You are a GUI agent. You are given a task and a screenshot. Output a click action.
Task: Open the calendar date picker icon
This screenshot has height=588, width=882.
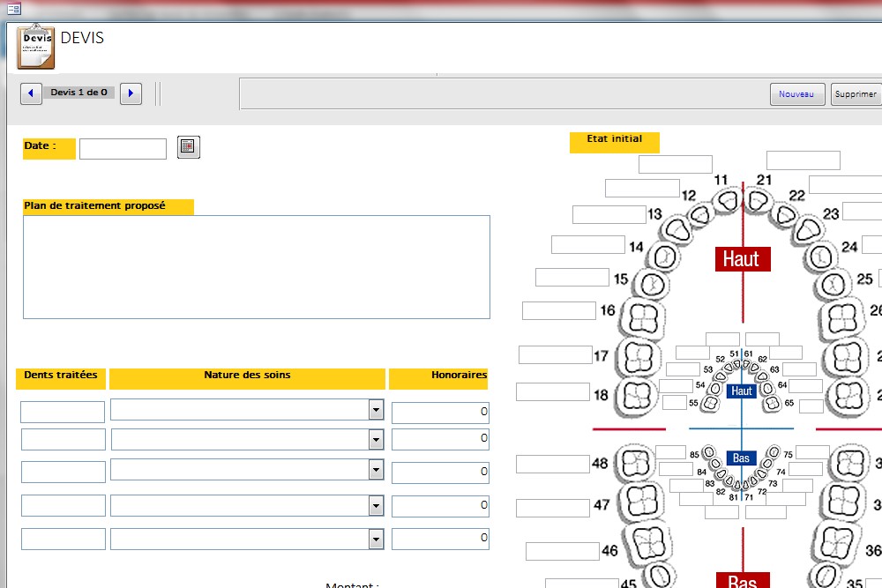click(x=189, y=147)
